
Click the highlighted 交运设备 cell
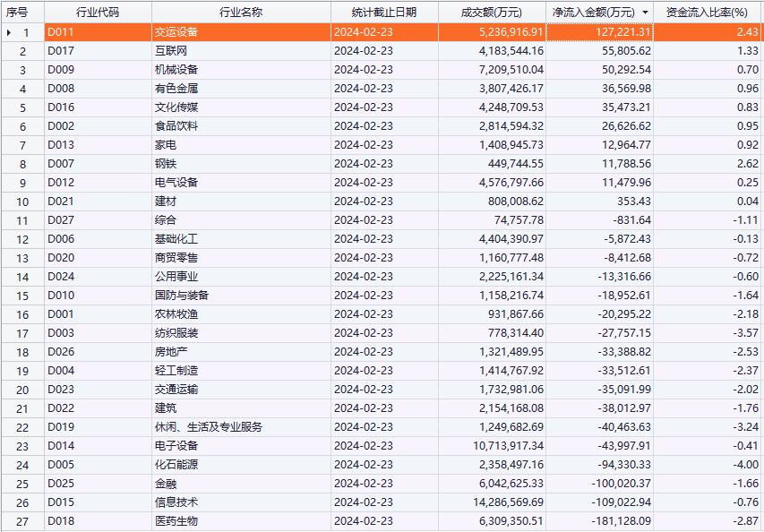176,32
